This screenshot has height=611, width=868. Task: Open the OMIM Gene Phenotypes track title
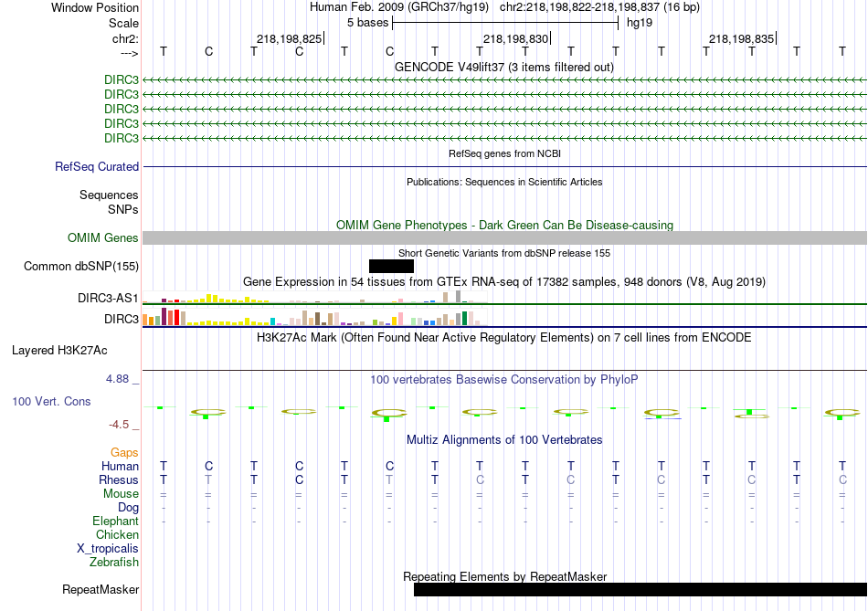504,225
